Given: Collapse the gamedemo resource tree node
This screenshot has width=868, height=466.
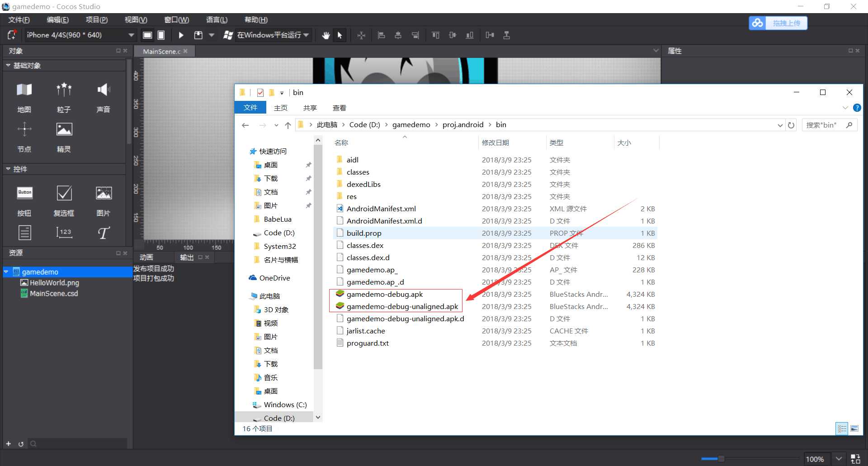Looking at the screenshot, I should tap(6, 272).
